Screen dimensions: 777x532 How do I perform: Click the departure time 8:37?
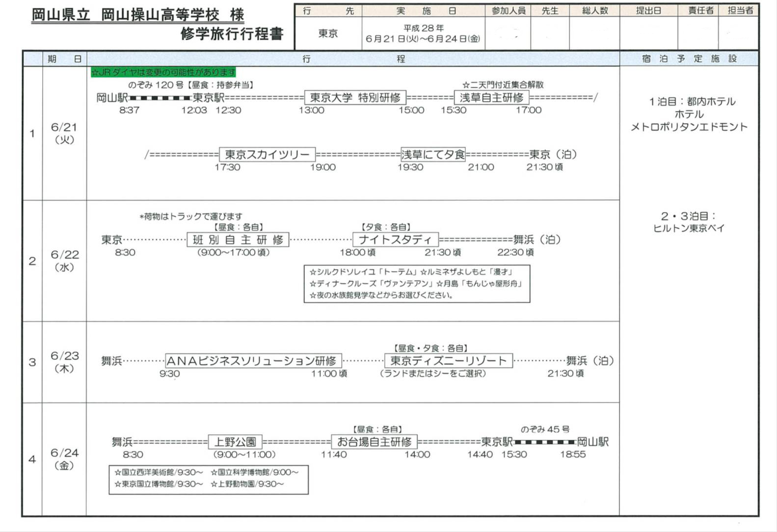pos(129,110)
